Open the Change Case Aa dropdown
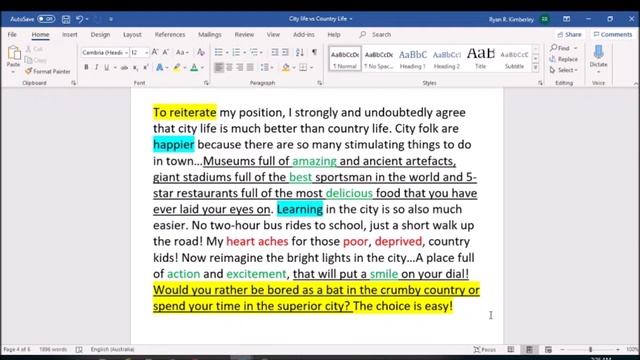Viewport: 640px width, 360px height. coord(182,52)
